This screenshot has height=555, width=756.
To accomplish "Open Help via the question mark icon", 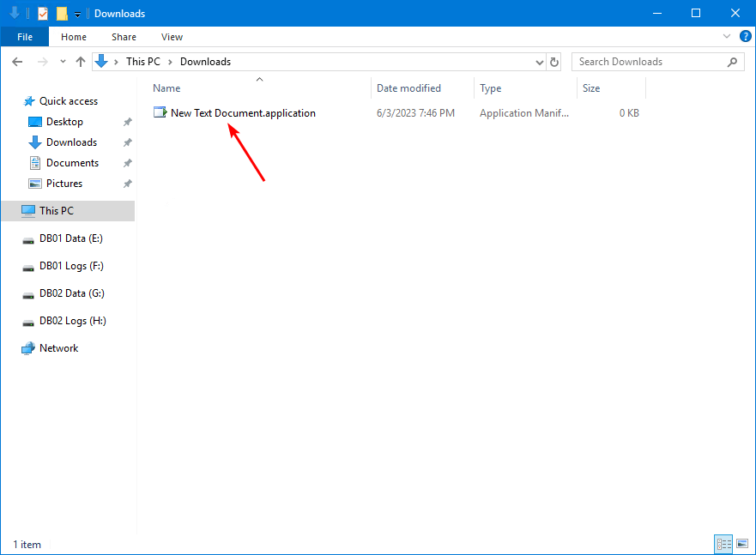I will tap(746, 36).
